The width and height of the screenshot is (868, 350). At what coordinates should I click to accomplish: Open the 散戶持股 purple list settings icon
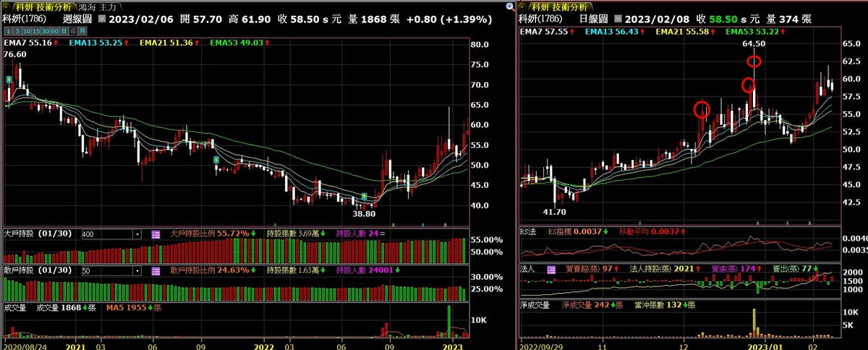point(156,270)
